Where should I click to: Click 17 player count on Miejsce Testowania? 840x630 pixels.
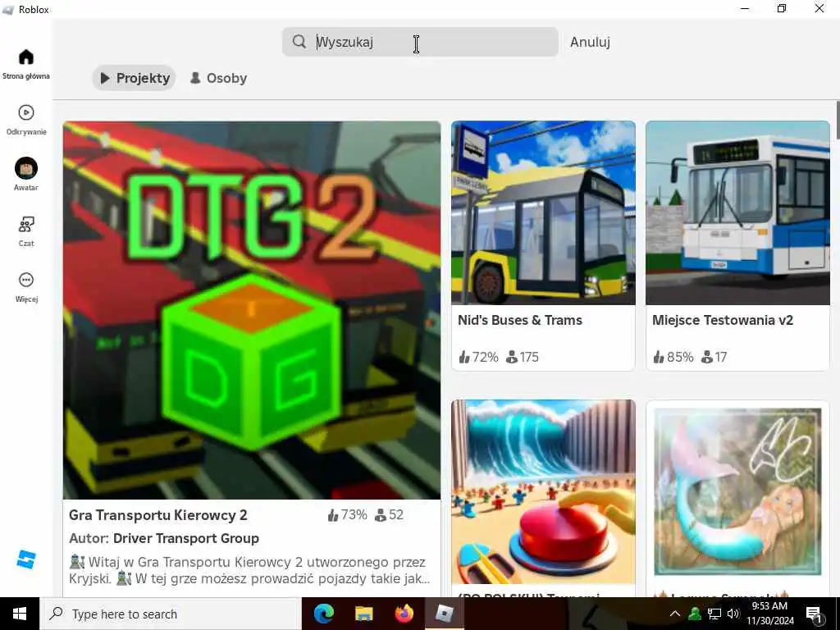click(714, 357)
